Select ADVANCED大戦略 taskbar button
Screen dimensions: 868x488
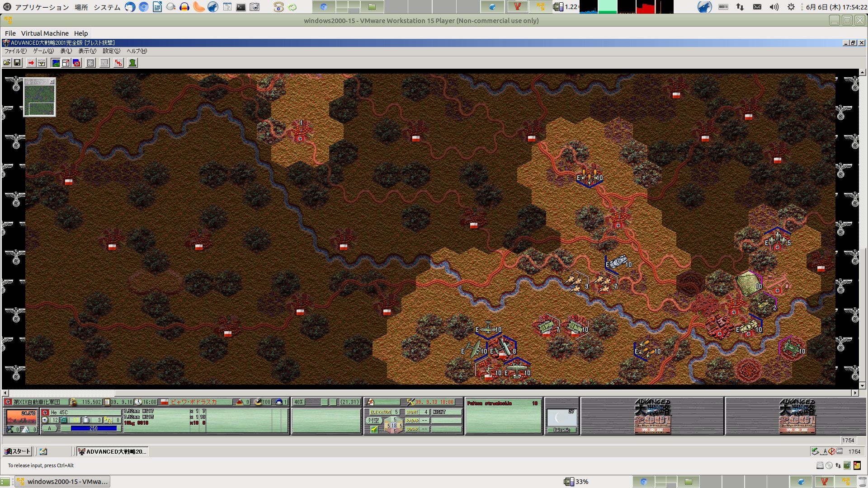112,451
